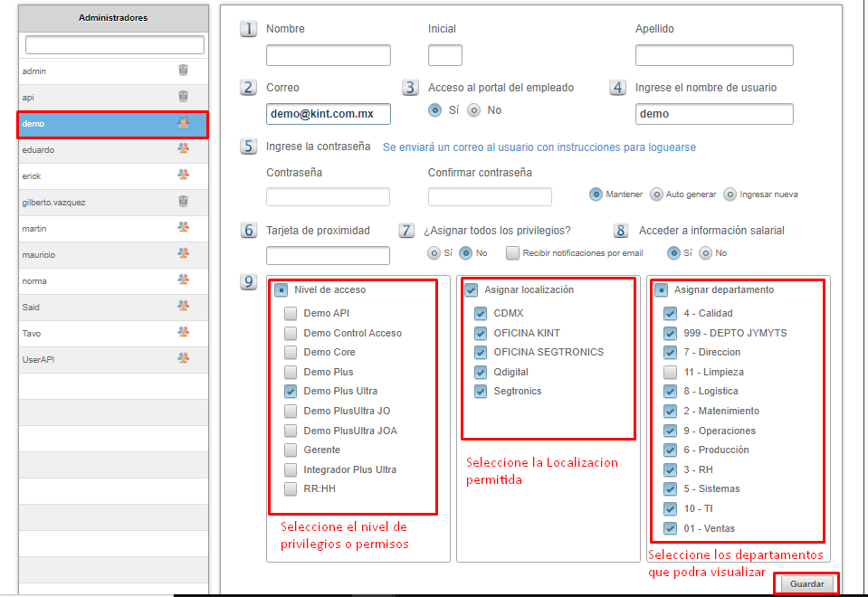Click the users icon next to UserAPI

pos(183,359)
